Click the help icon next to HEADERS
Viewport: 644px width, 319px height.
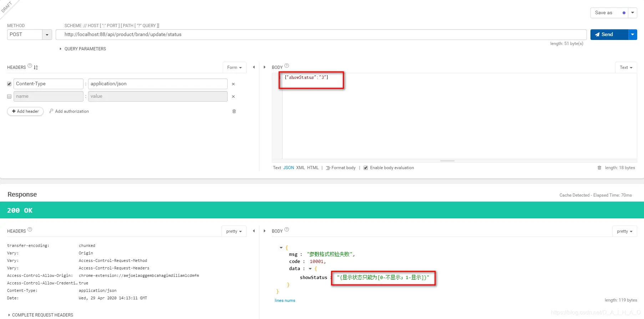[30, 66]
